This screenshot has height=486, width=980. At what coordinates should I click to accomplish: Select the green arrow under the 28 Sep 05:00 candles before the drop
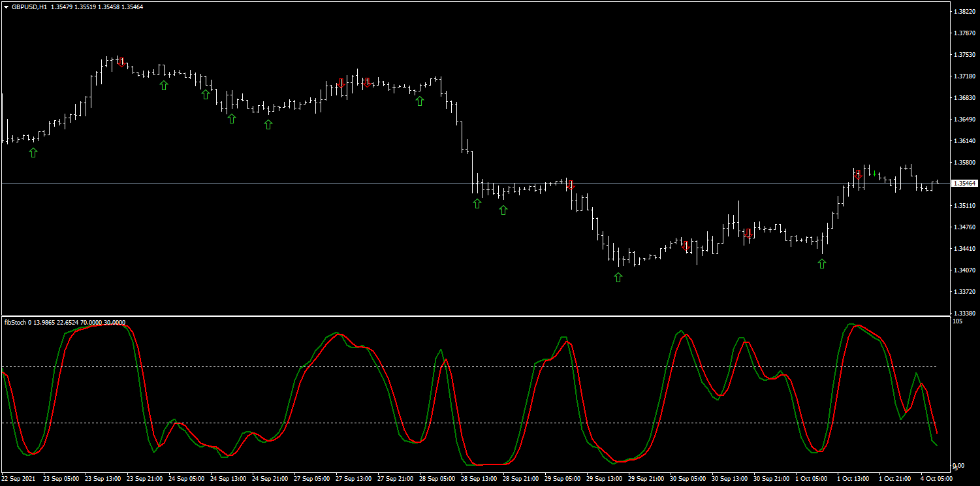[x=420, y=101]
